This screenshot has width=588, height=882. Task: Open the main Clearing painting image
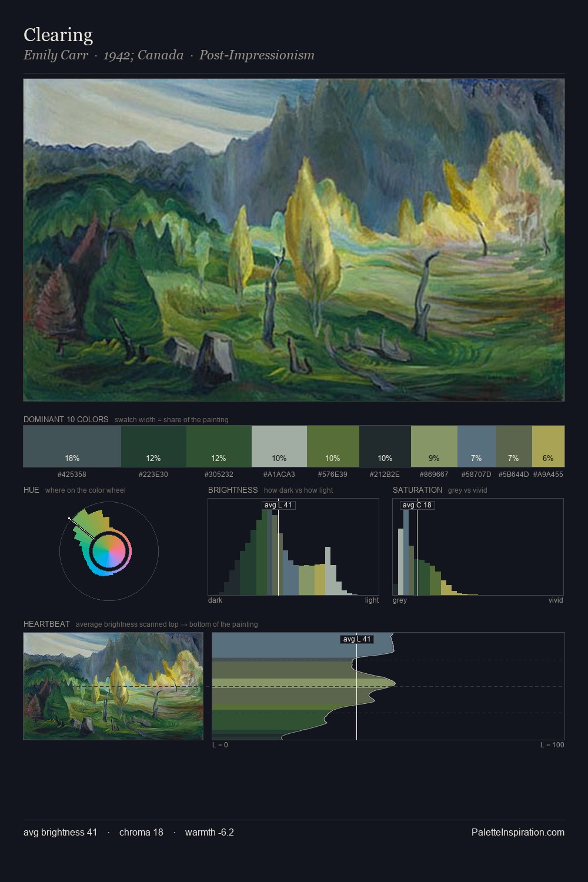pyautogui.click(x=294, y=240)
